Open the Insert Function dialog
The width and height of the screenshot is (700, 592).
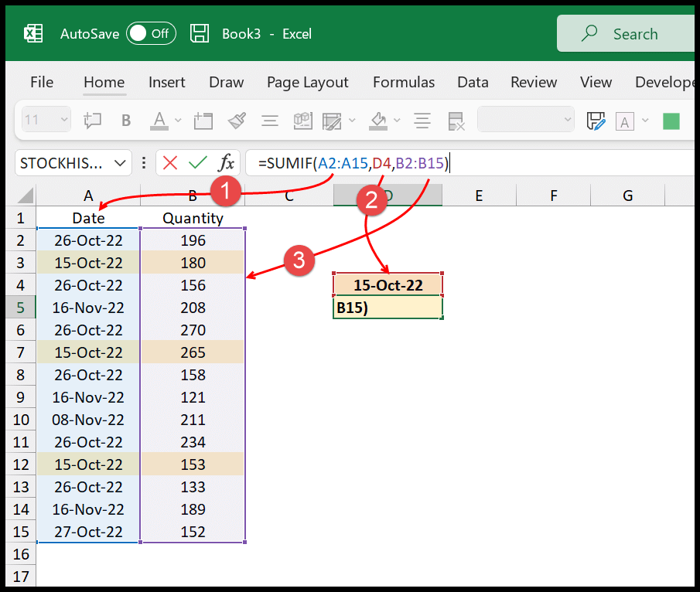click(x=226, y=163)
